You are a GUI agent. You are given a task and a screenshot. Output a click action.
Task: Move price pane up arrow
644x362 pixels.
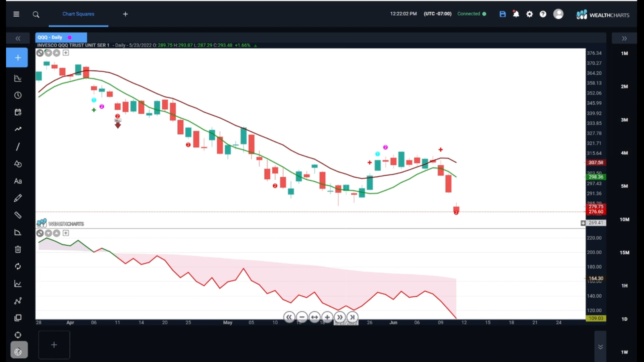(57, 53)
